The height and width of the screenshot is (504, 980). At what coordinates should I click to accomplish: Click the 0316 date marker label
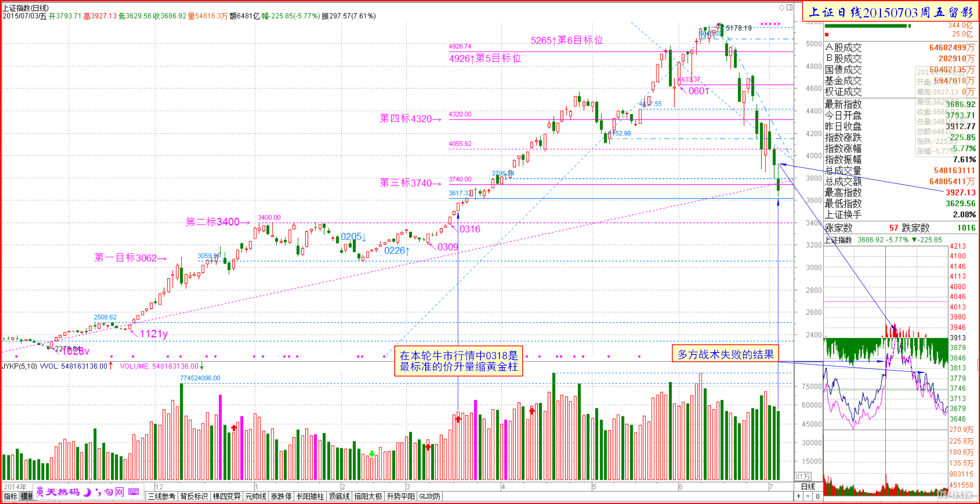[x=470, y=229]
